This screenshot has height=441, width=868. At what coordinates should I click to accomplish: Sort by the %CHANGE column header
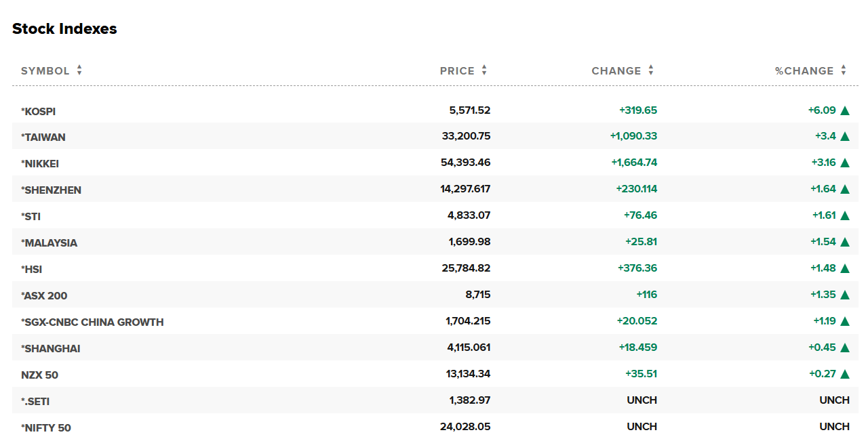(804, 71)
